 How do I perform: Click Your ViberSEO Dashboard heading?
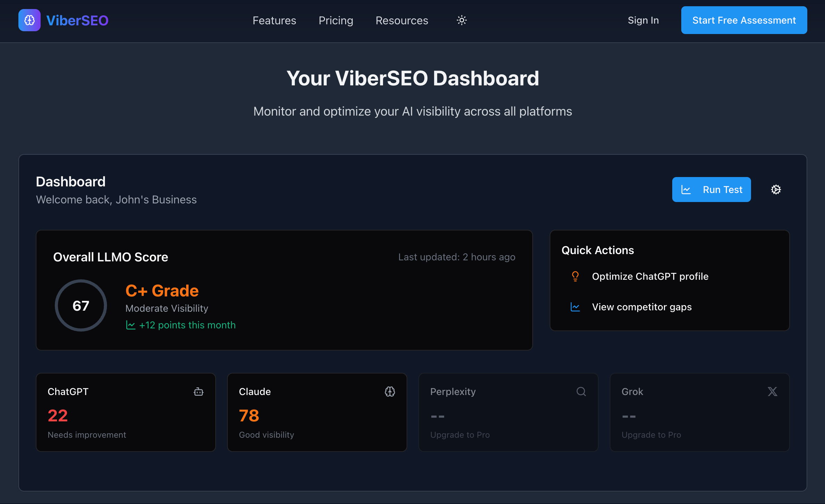(x=412, y=78)
